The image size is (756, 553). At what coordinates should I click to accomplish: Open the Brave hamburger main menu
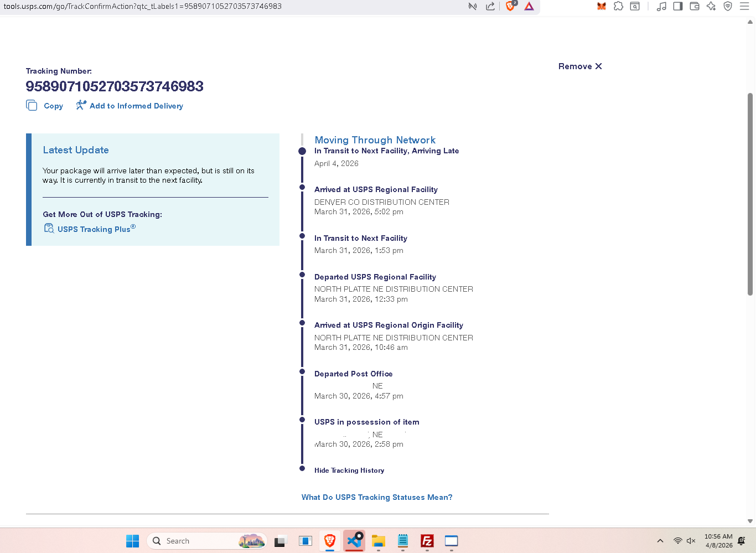744,6
